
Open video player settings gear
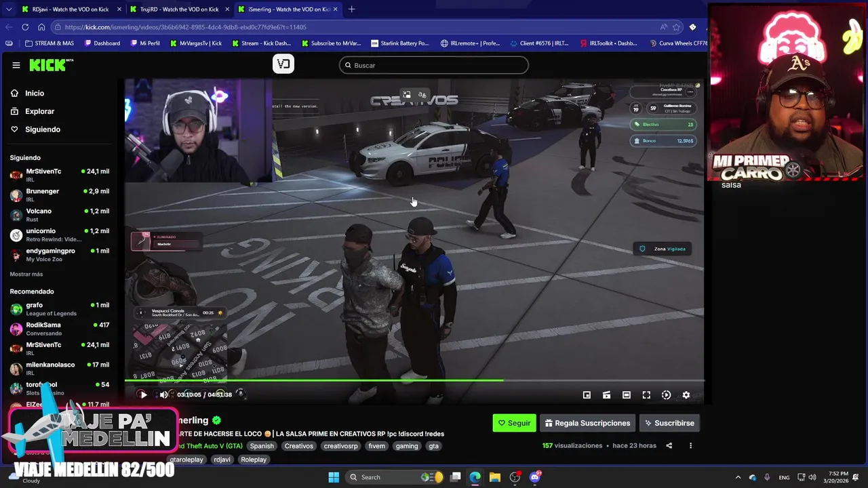(x=686, y=395)
